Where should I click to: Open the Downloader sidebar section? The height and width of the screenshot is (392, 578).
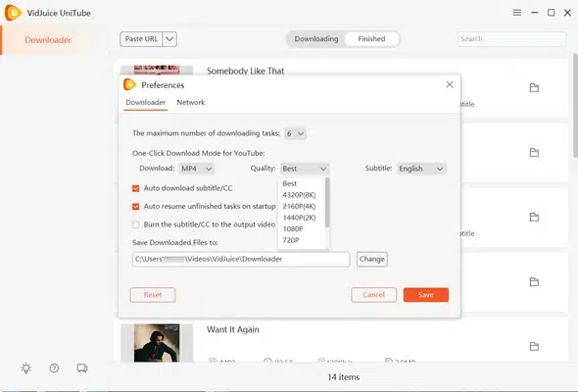click(48, 40)
